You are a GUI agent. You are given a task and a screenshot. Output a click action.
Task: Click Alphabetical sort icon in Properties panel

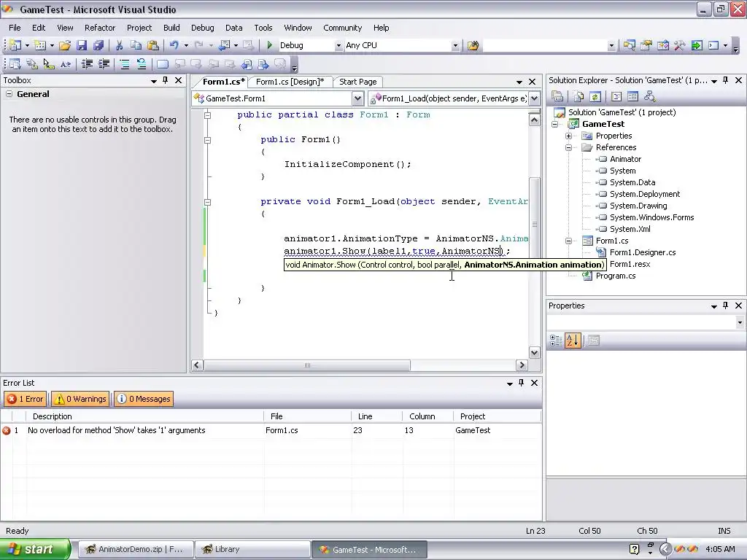point(573,341)
